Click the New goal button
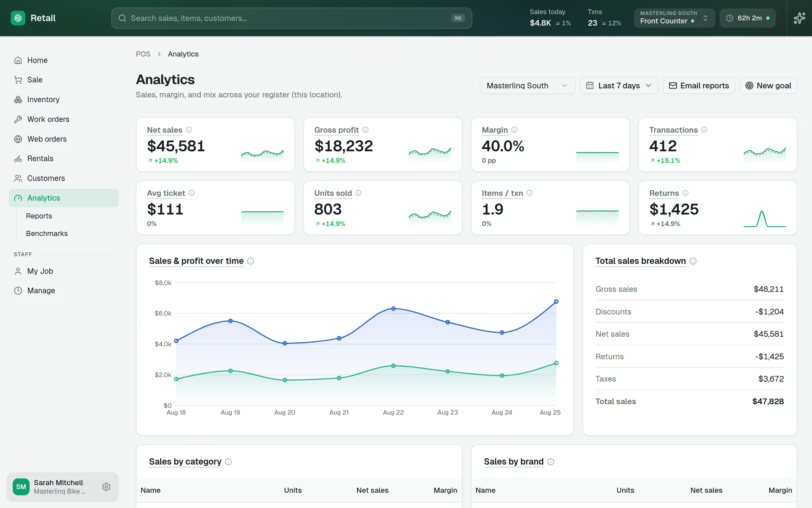The image size is (812, 508). point(768,86)
